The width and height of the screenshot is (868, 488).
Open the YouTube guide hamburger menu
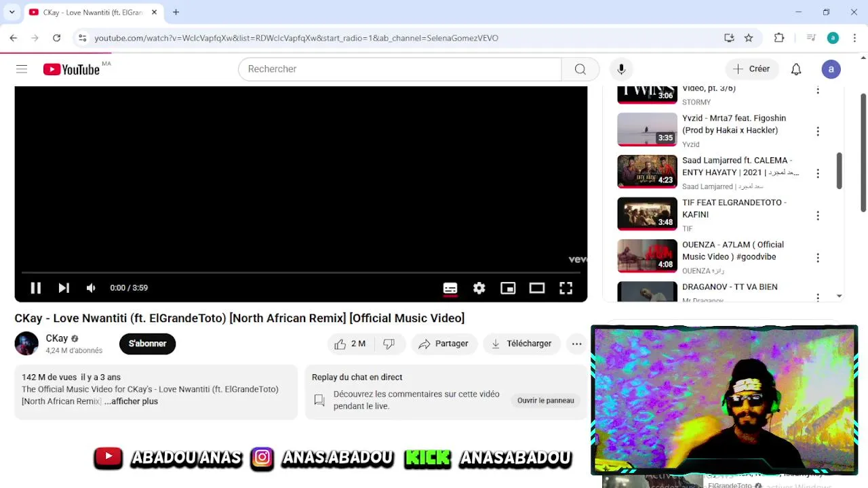pos(22,69)
